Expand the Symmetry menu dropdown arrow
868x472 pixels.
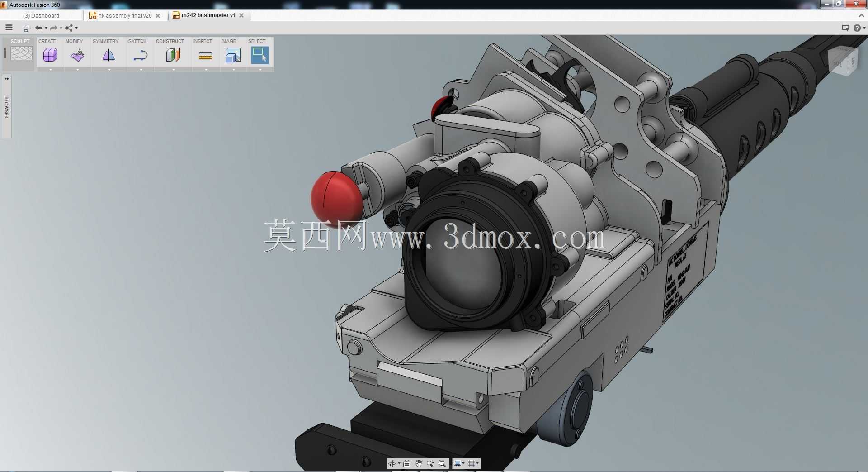point(109,70)
